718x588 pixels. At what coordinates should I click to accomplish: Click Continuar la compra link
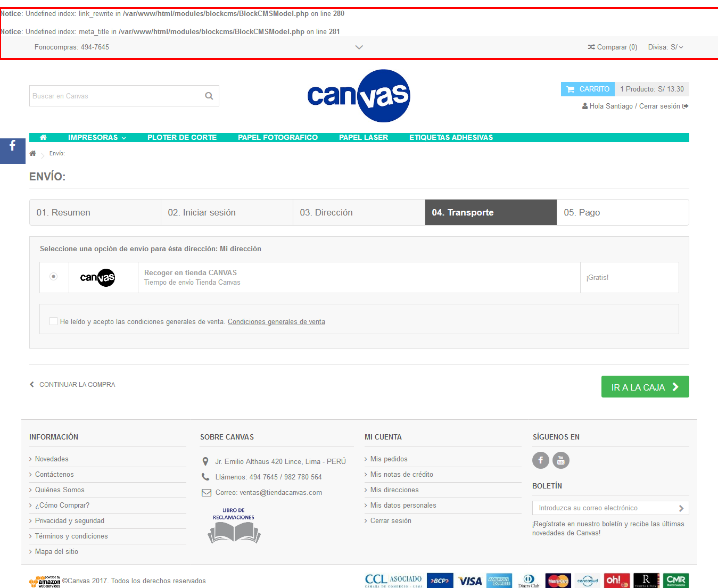pyautogui.click(x=72, y=385)
